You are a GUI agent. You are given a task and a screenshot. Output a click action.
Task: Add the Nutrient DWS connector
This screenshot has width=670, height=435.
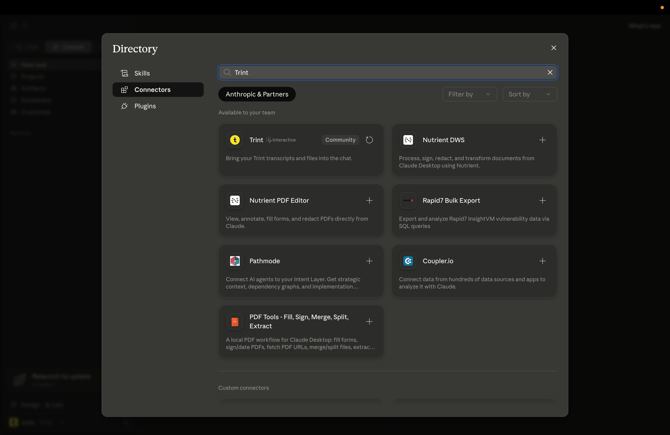(542, 140)
